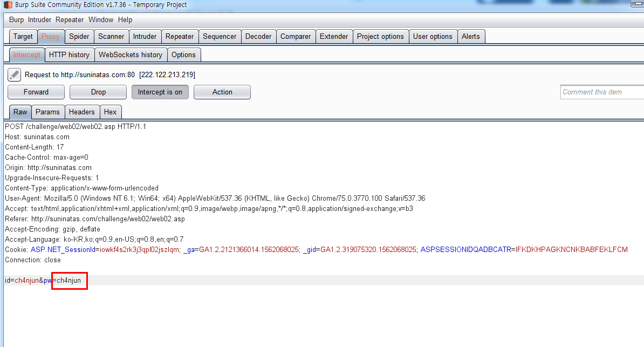Viewport: 644px width, 347px height.
Task: Click the ASPSESSIONIDQADBCATR cookie value
Action: [572, 249]
